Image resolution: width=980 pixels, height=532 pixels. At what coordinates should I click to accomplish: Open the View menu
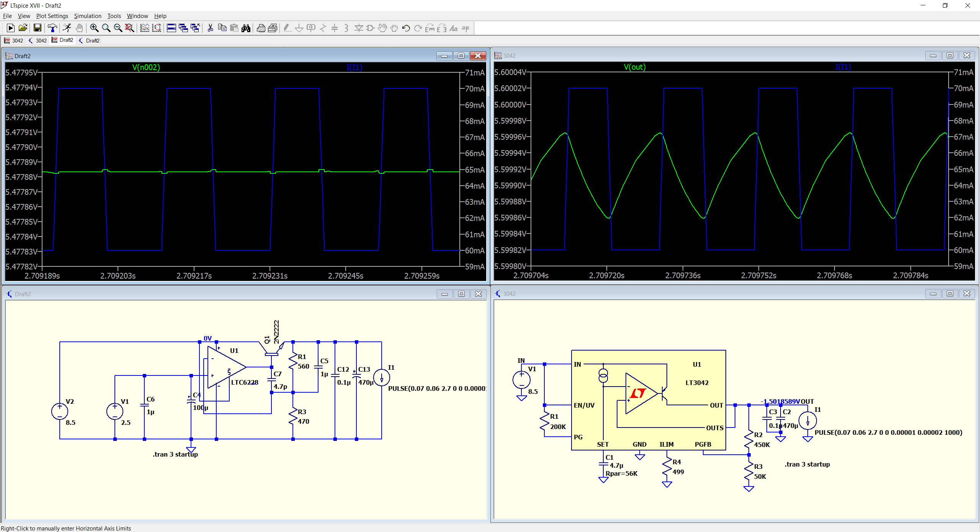[24, 16]
